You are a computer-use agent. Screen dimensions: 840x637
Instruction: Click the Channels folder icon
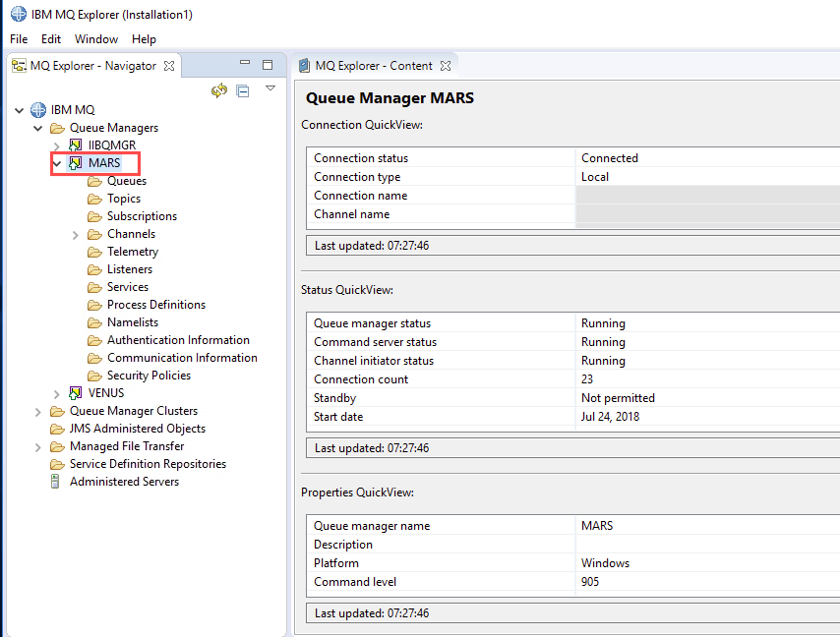pos(94,235)
